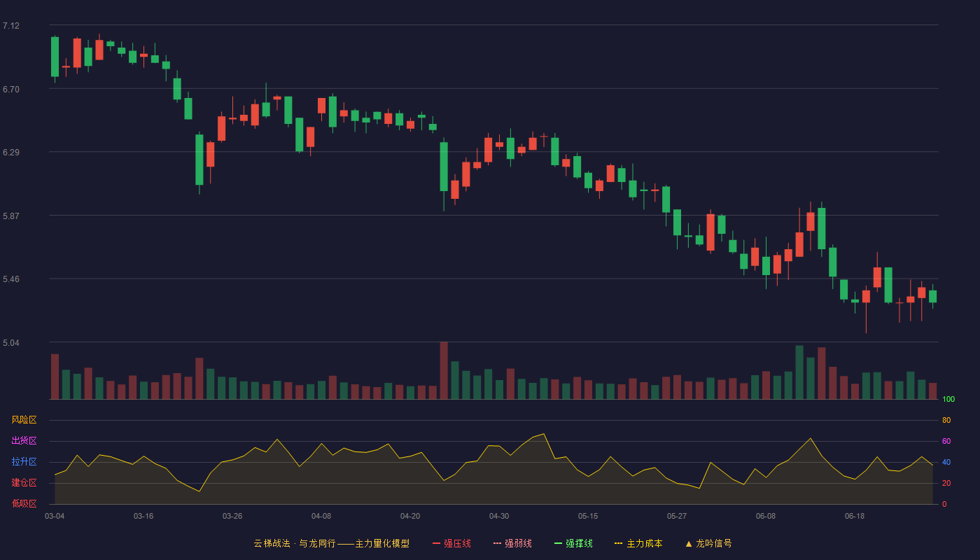This screenshot has height=560, width=980.
Task: Click the 80 indicator axis value
Action: [x=946, y=420]
